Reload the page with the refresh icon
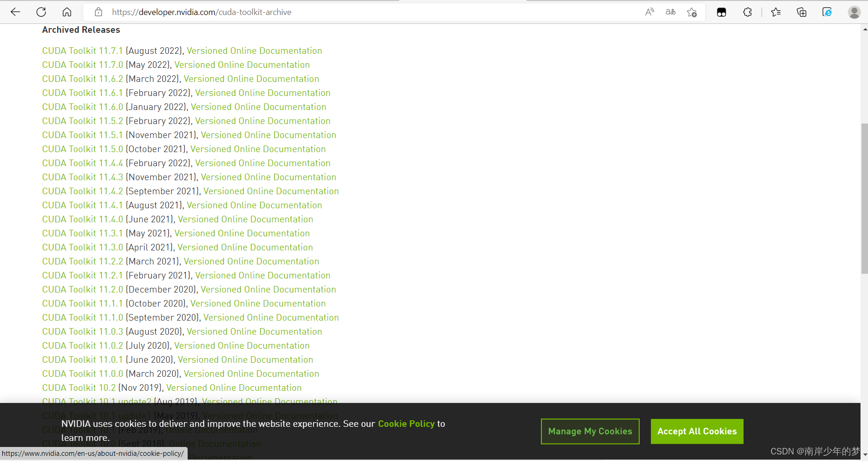The width and height of the screenshot is (868, 461). [41, 12]
